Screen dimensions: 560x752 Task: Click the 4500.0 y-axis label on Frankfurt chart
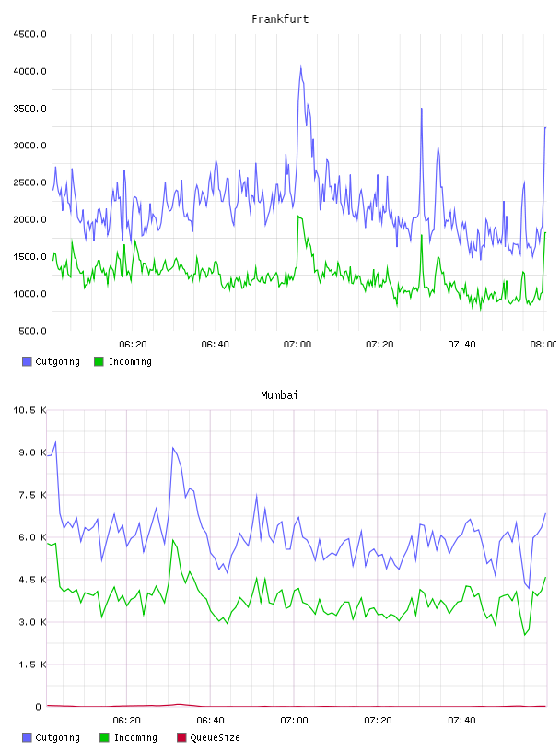[30, 34]
